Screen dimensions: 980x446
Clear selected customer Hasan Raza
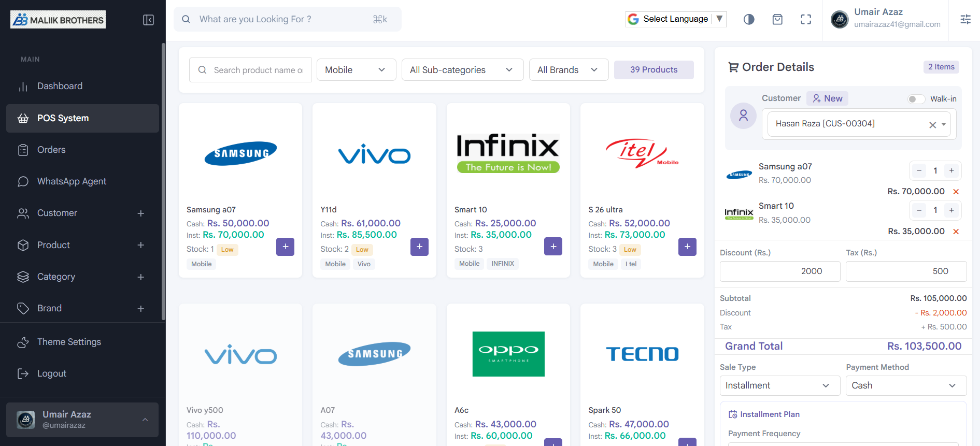coord(932,125)
